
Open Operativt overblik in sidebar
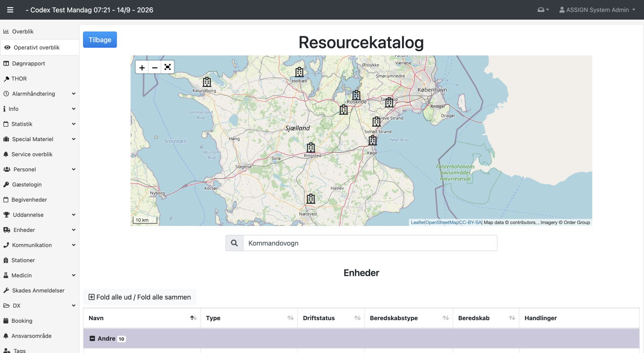click(40, 47)
